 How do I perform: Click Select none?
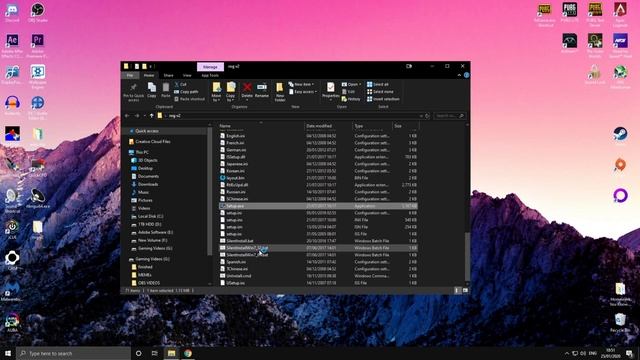coord(380,91)
